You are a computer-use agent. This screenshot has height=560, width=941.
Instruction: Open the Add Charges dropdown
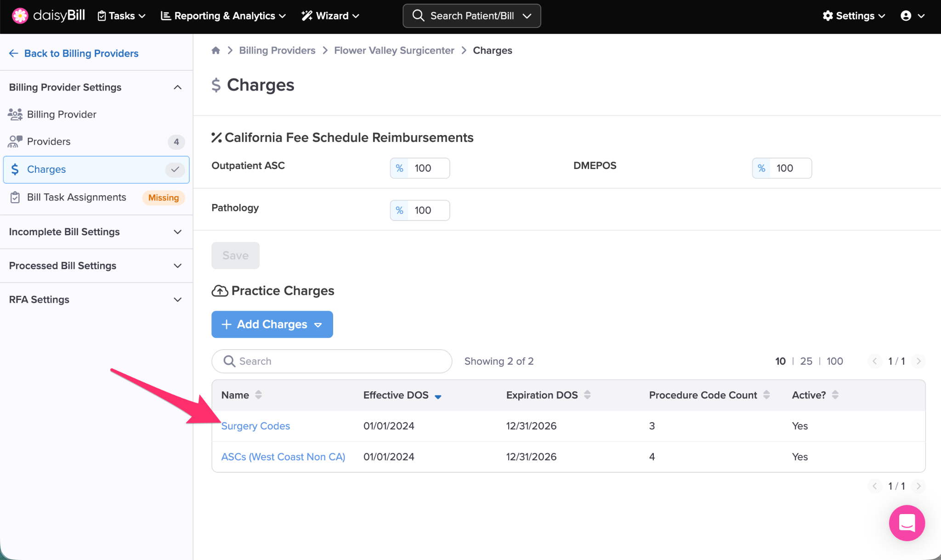coord(272,324)
